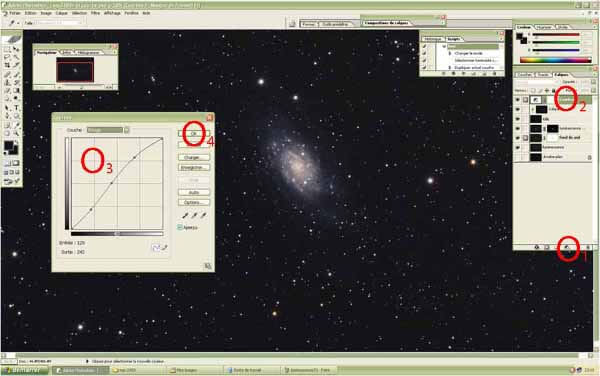Select the Arrière-plan layer
600x376 pixels.
tap(553, 157)
